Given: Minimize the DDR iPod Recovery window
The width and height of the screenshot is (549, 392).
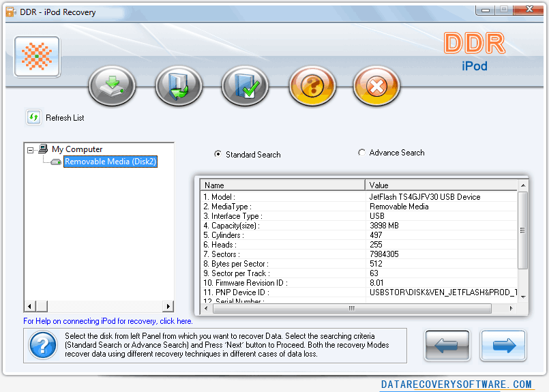Looking at the screenshot, I should tap(486, 10).
